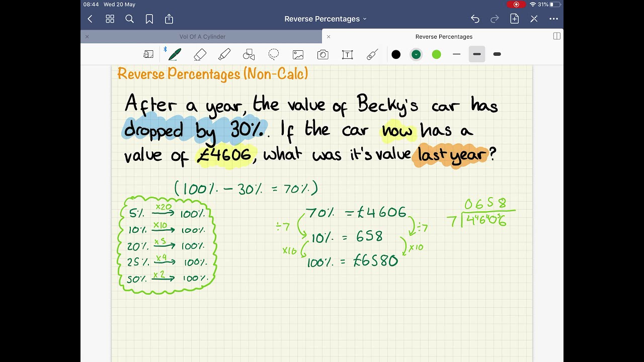Close the Vol Of A Cylinder tab

(x=87, y=37)
